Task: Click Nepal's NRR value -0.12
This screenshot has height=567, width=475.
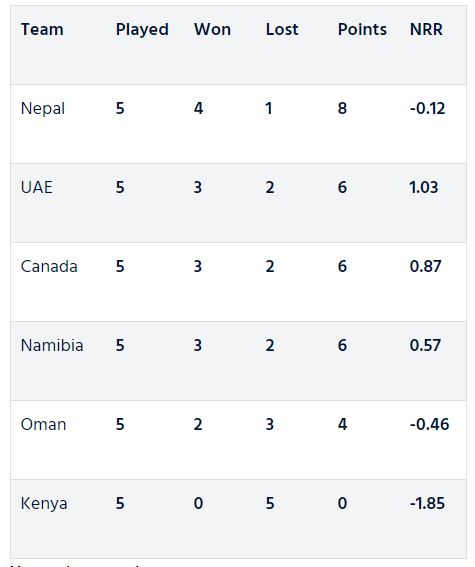Action: 427,108
